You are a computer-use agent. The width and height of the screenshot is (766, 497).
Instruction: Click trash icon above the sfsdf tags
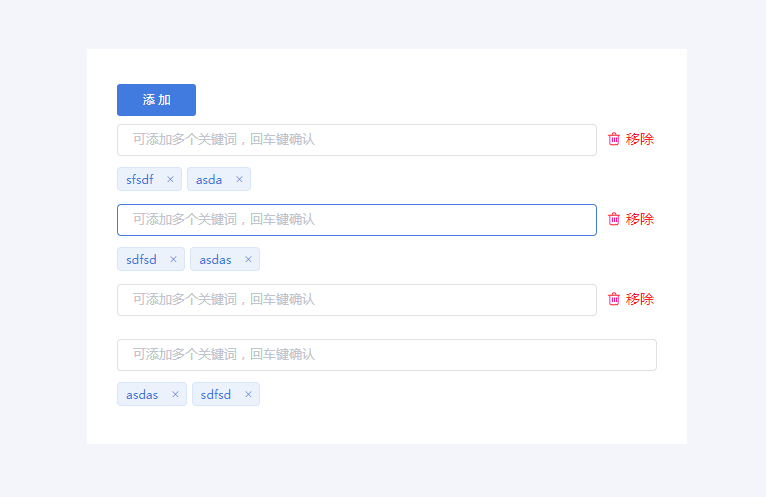coord(614,139)
